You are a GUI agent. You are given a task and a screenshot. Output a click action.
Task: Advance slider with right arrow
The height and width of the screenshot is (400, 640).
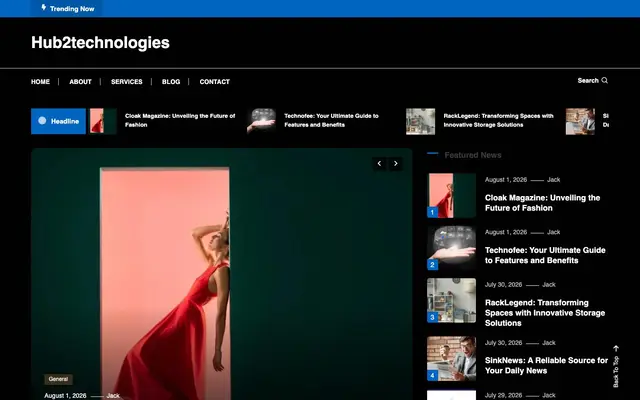pyautogui.click(x=396, y=164)
